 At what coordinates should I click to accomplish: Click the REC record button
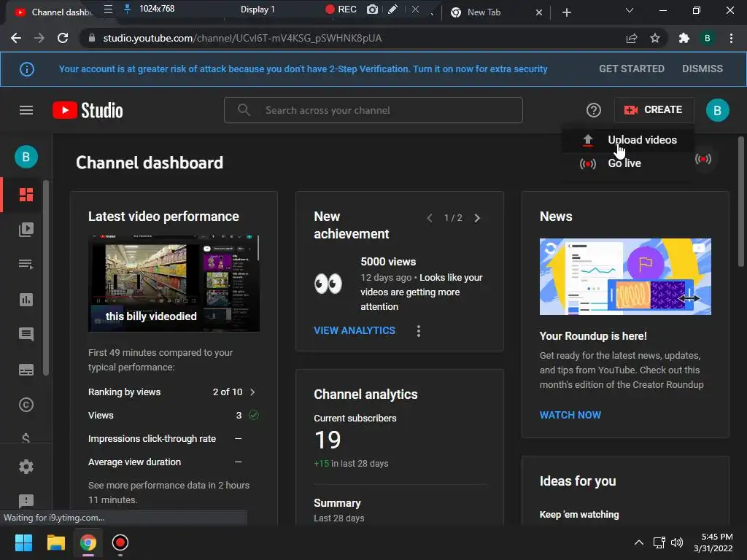[x=341, y=9]
